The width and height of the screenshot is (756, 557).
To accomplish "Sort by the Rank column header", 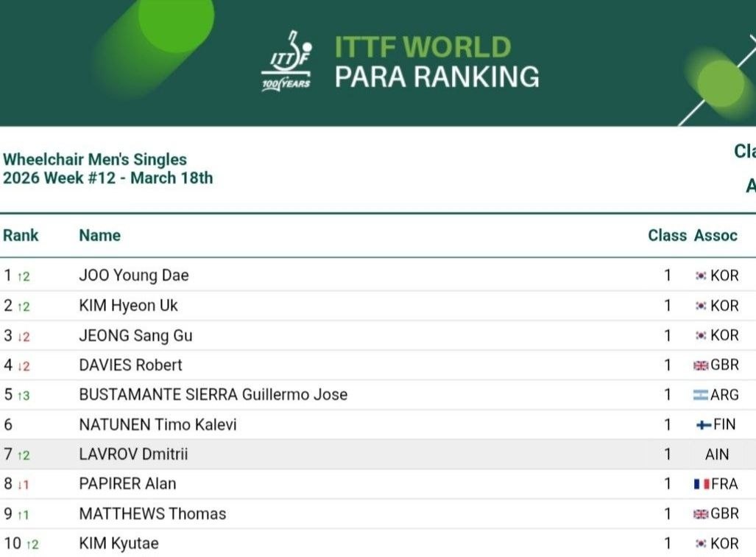I will (21, 236).
